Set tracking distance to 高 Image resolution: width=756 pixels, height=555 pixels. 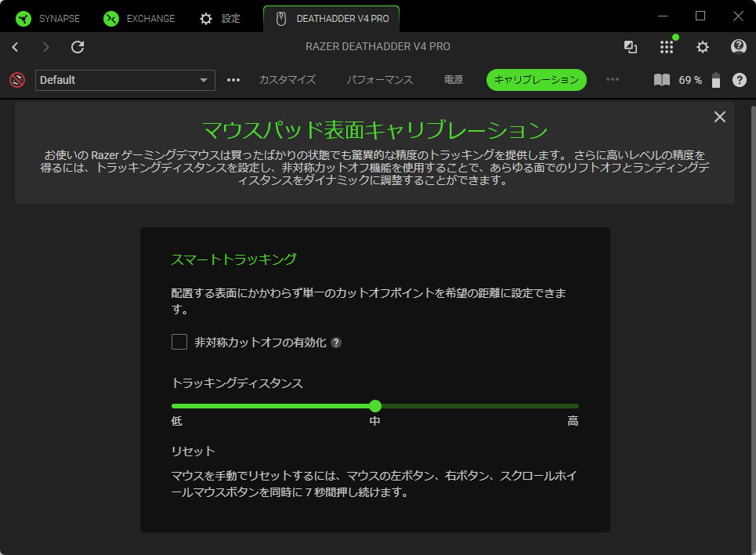[x=573, y=421]
